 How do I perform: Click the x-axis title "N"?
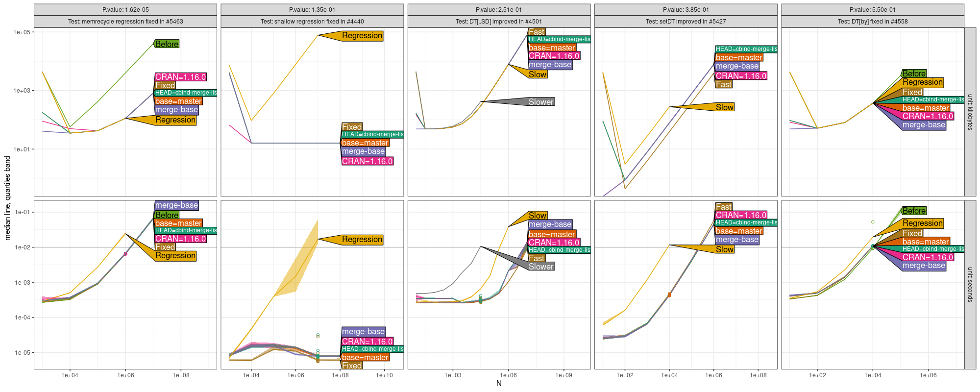tap(499, 384)
